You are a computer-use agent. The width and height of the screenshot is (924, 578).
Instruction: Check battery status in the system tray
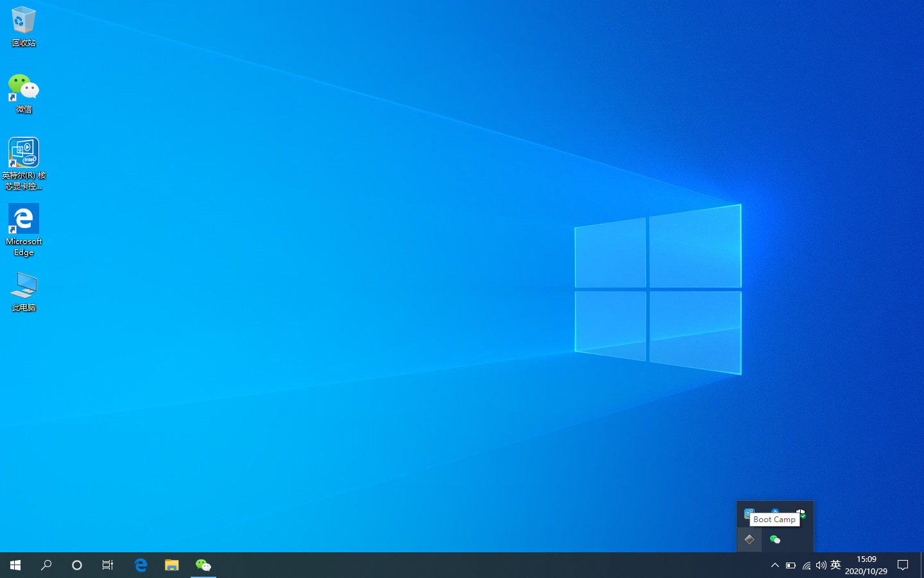[x=791, y=565]
